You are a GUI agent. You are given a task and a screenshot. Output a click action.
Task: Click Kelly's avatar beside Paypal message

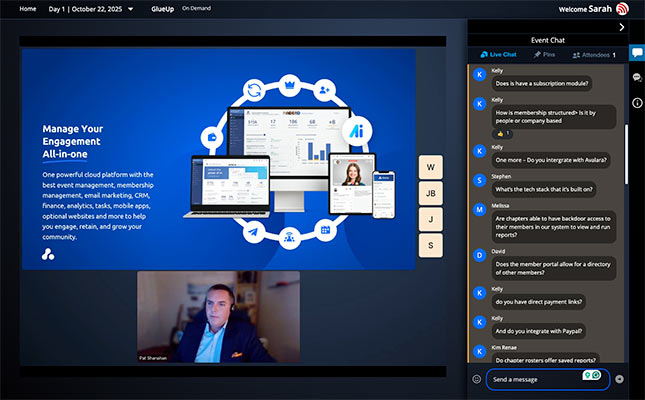[x=480, y=322]
